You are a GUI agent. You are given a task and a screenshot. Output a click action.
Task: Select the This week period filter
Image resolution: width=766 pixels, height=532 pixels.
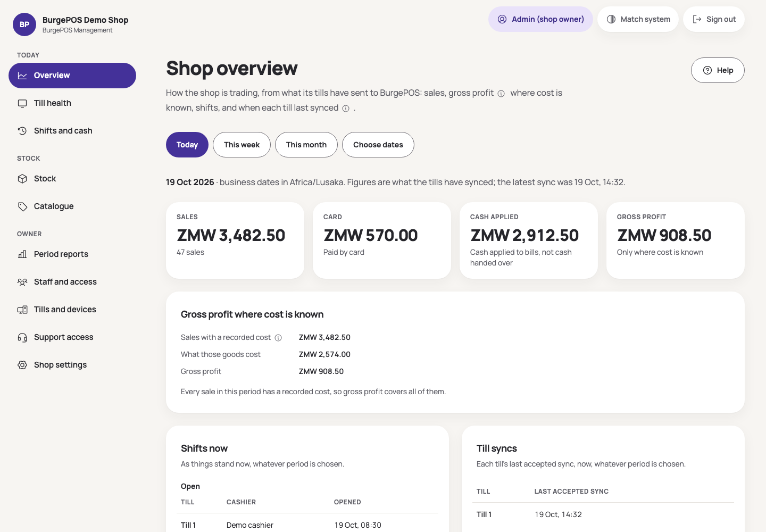242,145
